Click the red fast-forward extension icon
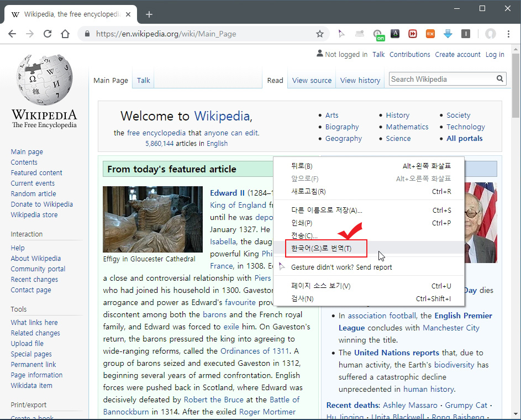Viewport: 521px width, 420px height. [412, 34]
